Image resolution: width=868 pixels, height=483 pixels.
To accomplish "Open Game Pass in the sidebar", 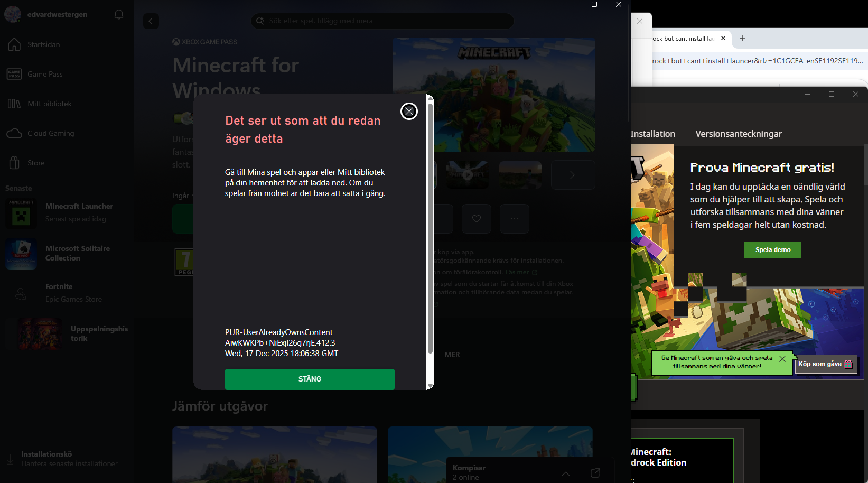I will pos(67,74).
